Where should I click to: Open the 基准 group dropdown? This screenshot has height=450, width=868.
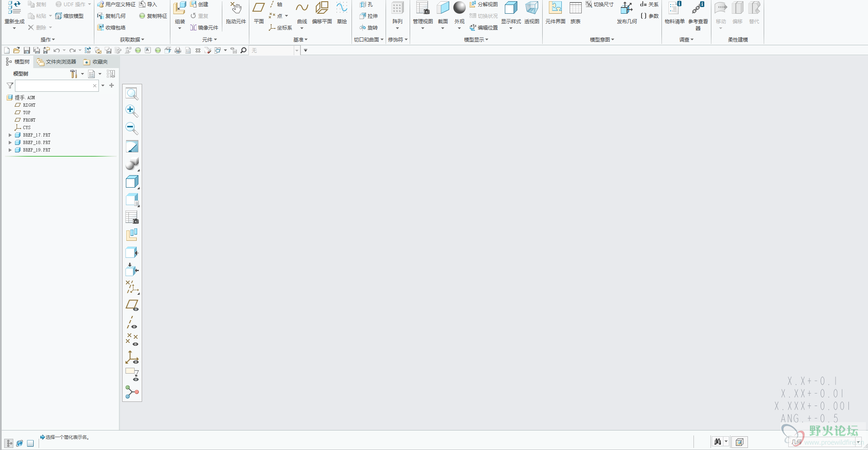(300, 39)
